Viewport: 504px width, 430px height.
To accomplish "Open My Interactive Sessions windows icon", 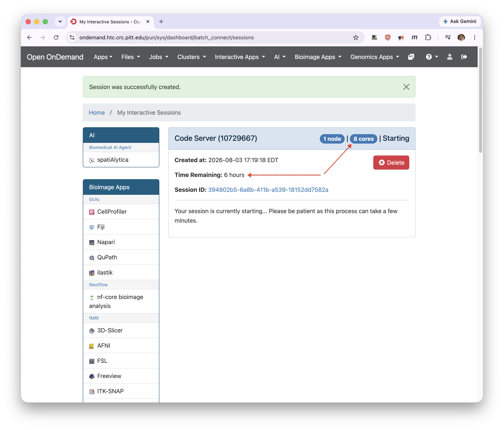I will point(411,57).
